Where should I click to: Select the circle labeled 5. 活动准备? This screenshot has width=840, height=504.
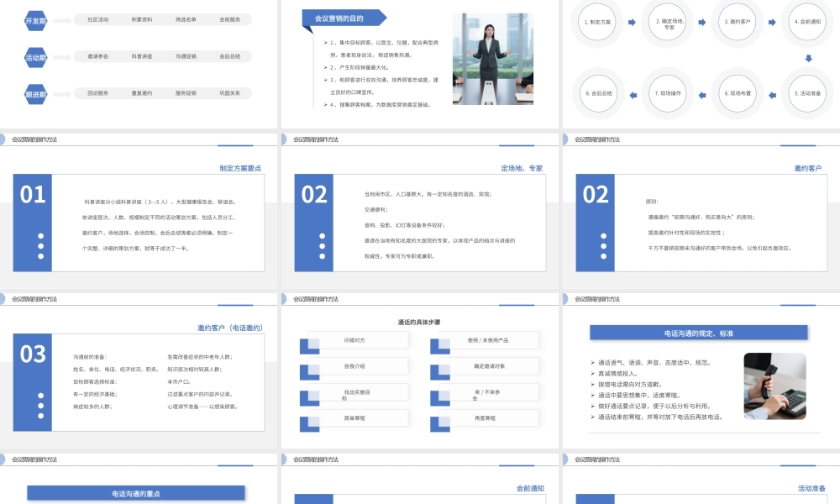click(808, 93)
